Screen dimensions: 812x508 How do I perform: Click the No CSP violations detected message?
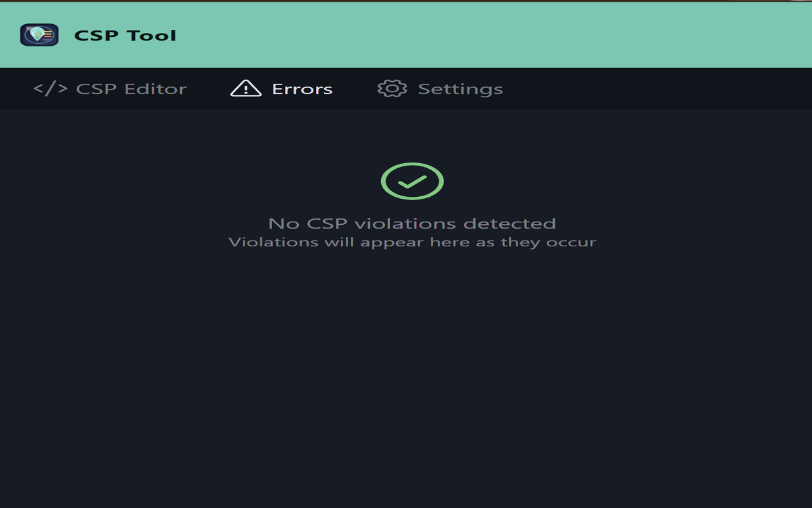tap(412, 224)
